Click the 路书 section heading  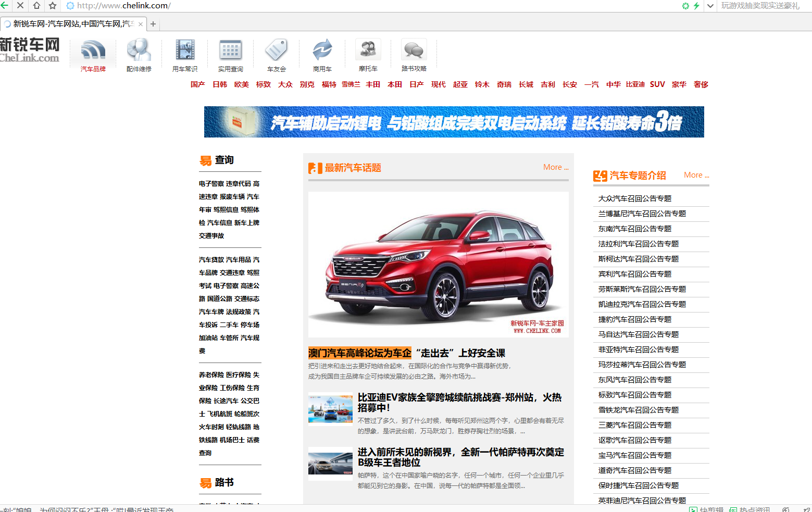[224, 482]
